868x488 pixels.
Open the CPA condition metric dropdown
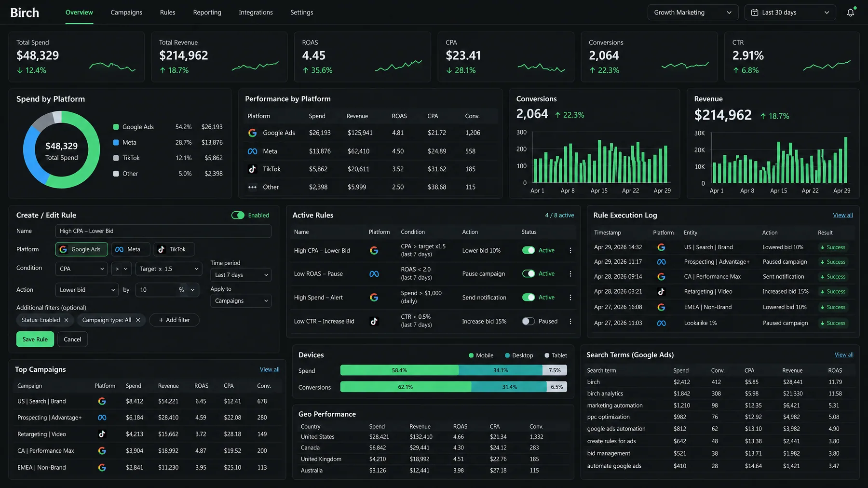click(81, 269)
